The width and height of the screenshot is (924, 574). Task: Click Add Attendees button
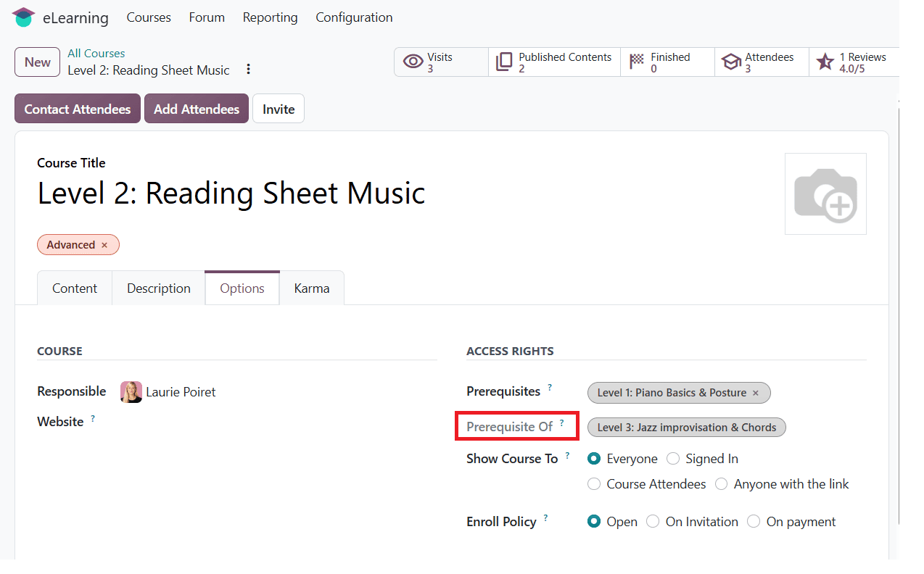[x=197, y=109]
